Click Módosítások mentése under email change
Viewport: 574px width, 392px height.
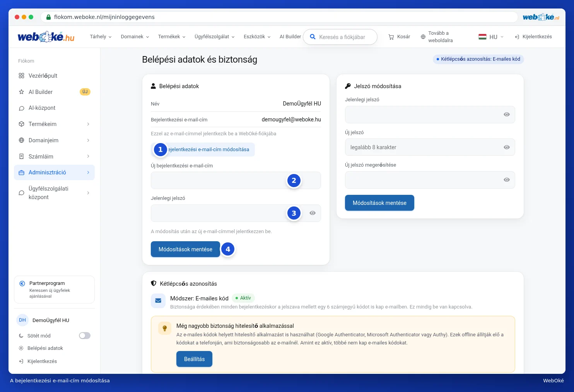[x=185, y=249]
